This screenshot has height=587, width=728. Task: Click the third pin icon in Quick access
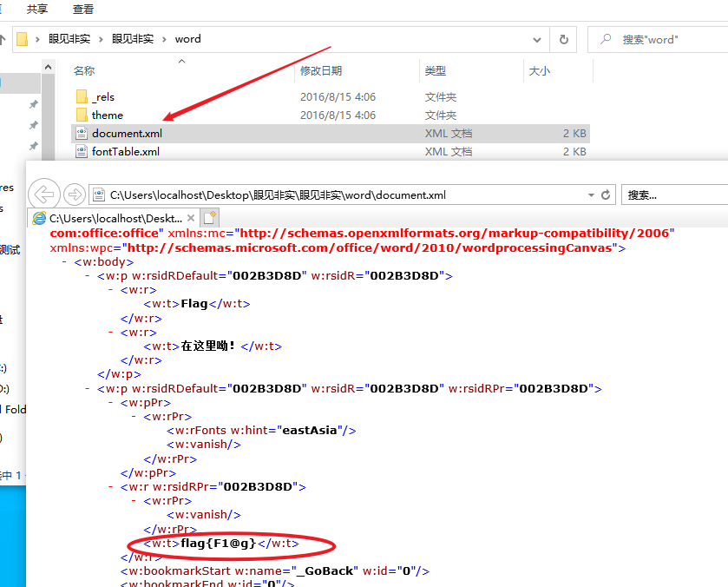(34, 146)
